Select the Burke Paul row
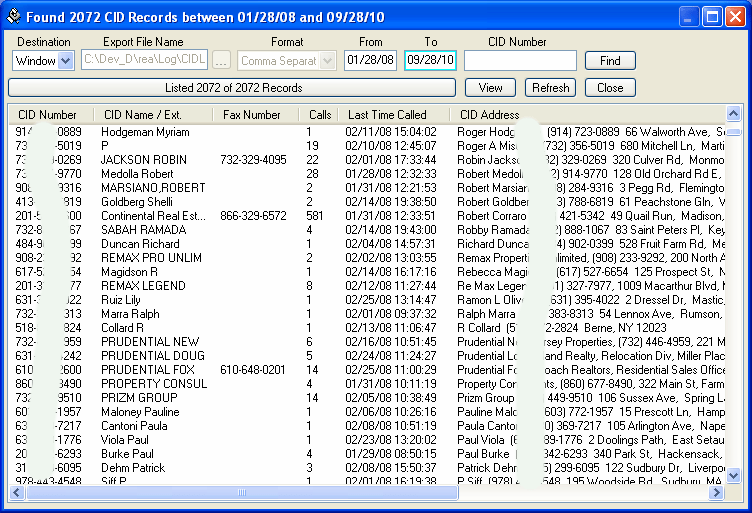The height and width of the screenshot is (513, 752). coord(367,454)
